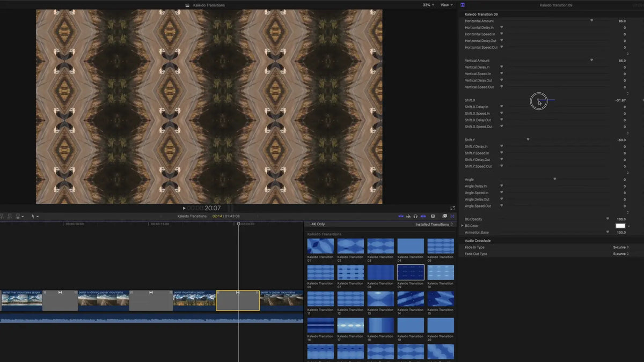Select Kaleido Transition 10 thumbnail
The width and height of the screenshot is (644, 362).
point(441,272)
